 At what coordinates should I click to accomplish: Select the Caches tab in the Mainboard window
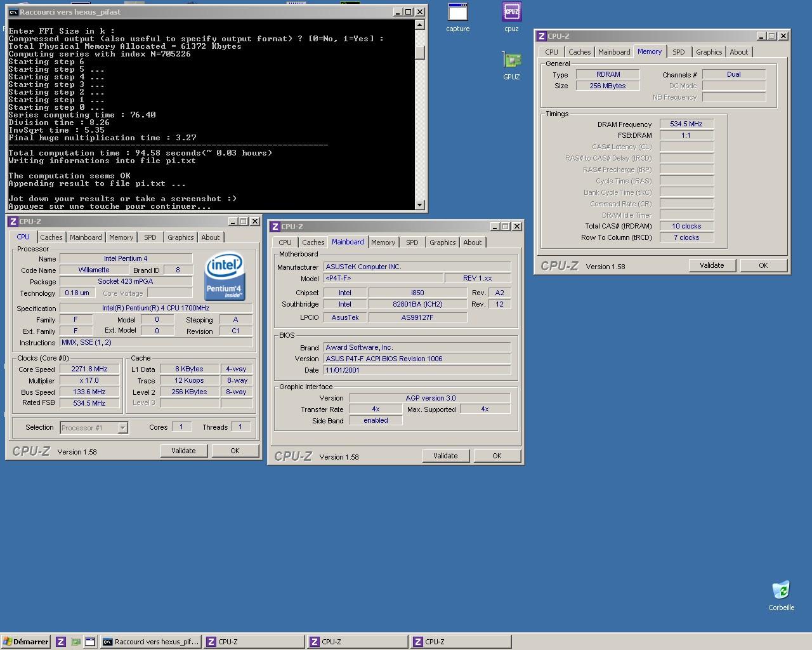(x=313, y=242)
